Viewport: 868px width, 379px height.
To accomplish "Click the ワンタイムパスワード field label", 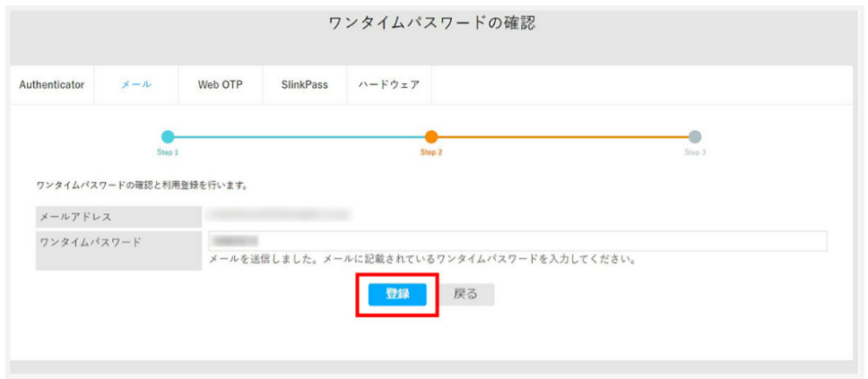I will pyautogui.click(x=91, y=242).
